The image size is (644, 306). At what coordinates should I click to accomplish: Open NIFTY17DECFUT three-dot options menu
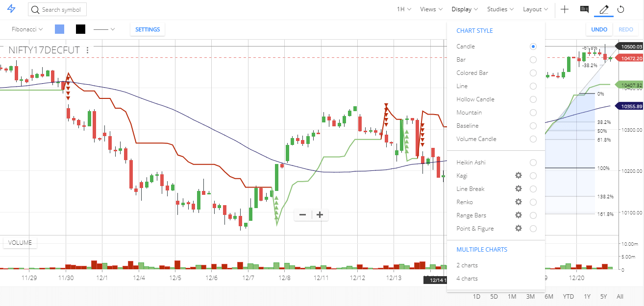pos(87,50)
